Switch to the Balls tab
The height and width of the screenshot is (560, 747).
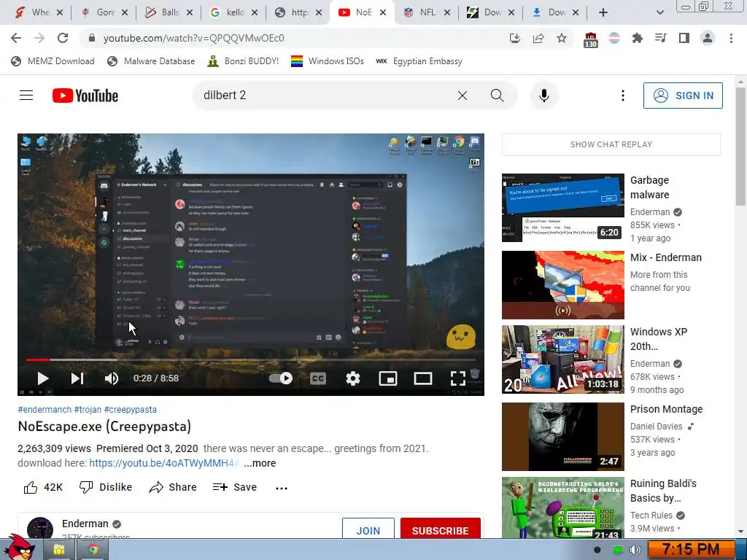point(169,12)
